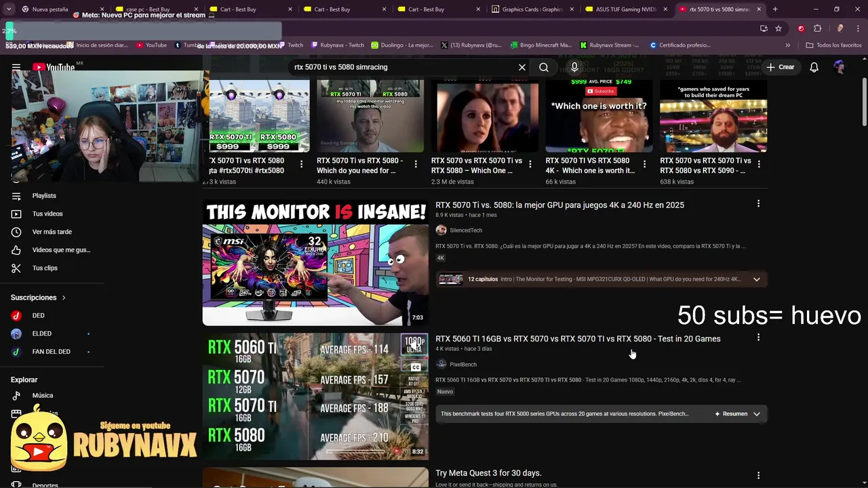Viewport: 868px width, 488px height.
Task: Open RTX 5070 Ti vs RTX 5070 vs RTX 5080 vs RTX 5090
Action: (x=705, y=165)
